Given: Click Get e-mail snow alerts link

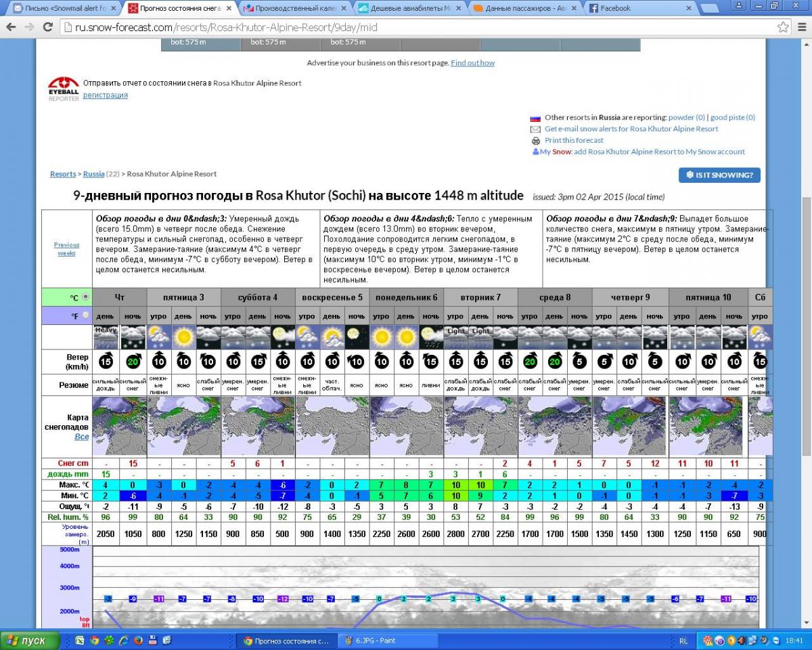Looking at the screenshot, I should click(631, 129).
